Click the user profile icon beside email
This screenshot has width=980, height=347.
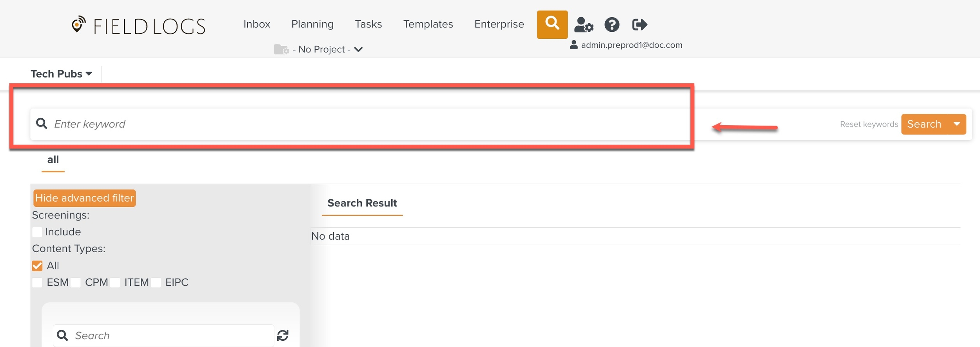(x=573, y=45)
